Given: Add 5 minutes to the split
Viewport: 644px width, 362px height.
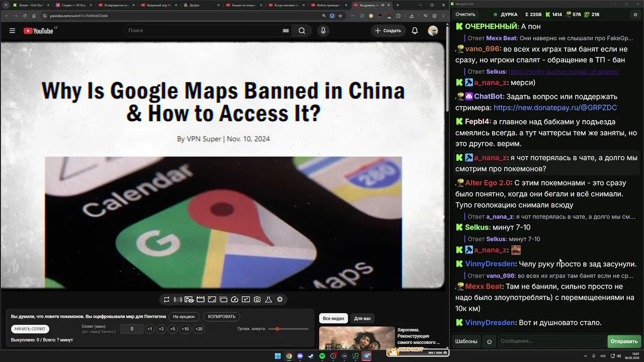Looking at the screenshot, I should point(173,329).
